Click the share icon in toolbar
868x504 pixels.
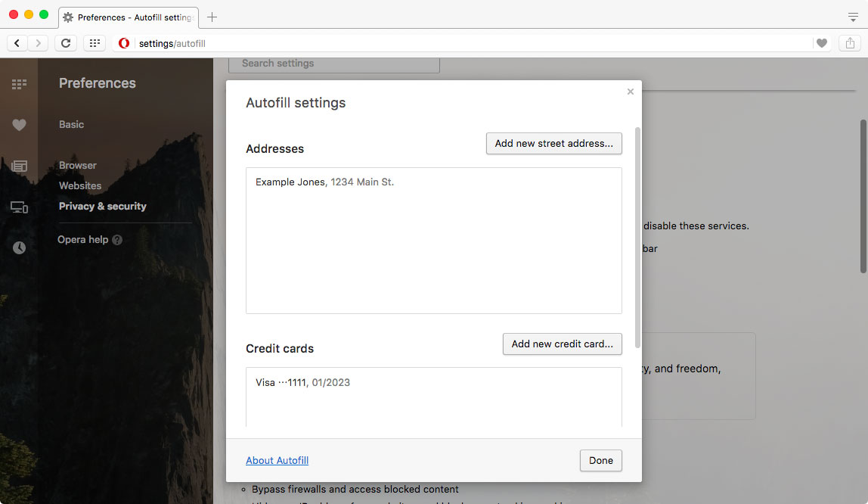coord(848,43)
